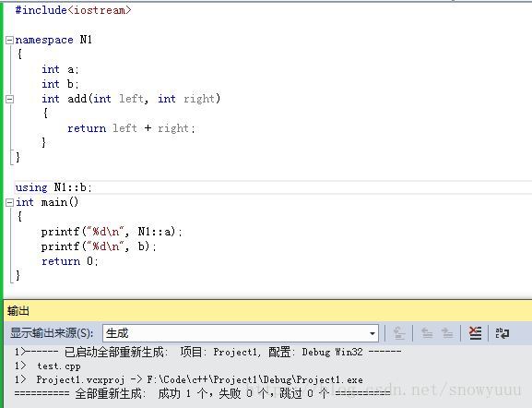Go to previous message in output
The image size is (532, 408).
coord(427,333)
